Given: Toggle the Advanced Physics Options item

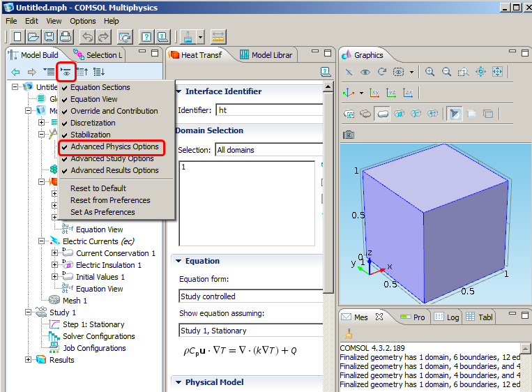Looking at the screenshot, I should tap(114, 146).
